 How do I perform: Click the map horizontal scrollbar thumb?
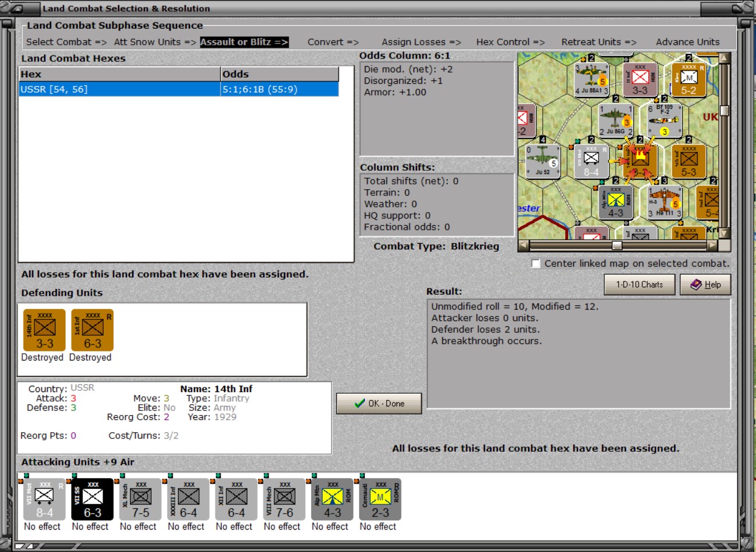[617, 245]
